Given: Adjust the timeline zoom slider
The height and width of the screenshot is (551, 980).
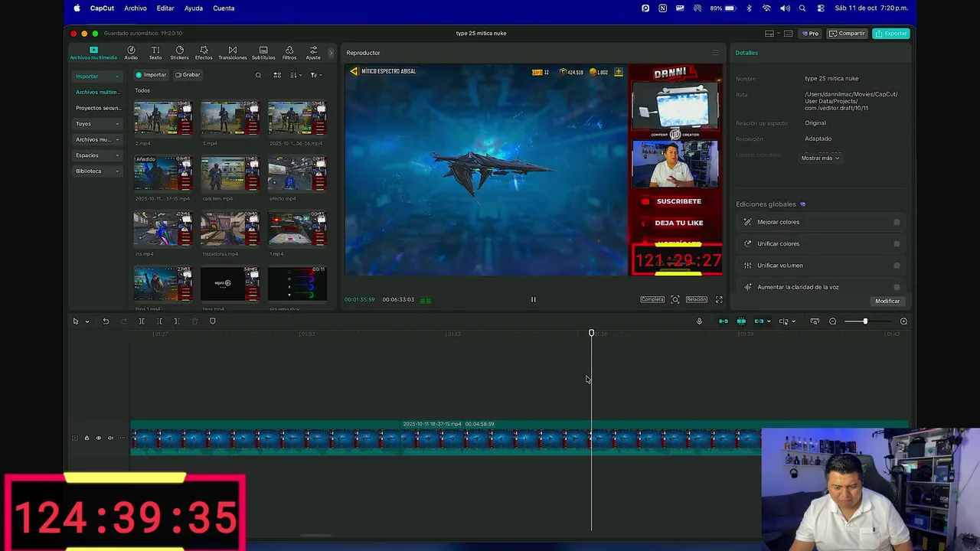Looking at the screenshot, I should (x=865, y=321).
